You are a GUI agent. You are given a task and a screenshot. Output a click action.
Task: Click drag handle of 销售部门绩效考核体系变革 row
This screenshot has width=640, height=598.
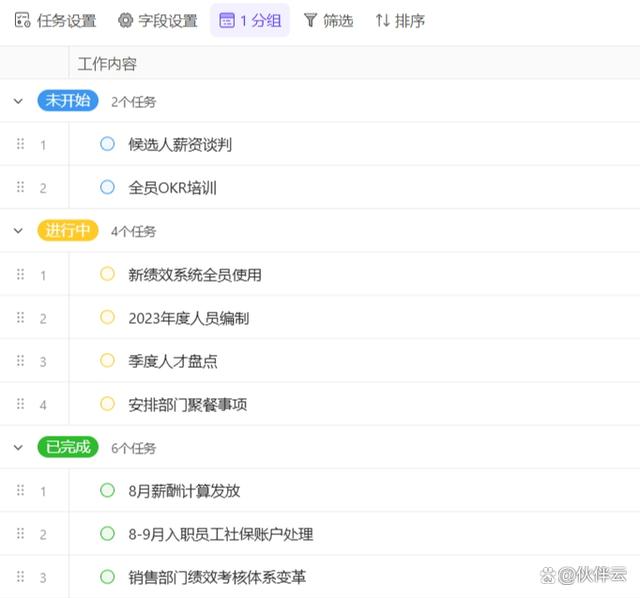[20, 576]
